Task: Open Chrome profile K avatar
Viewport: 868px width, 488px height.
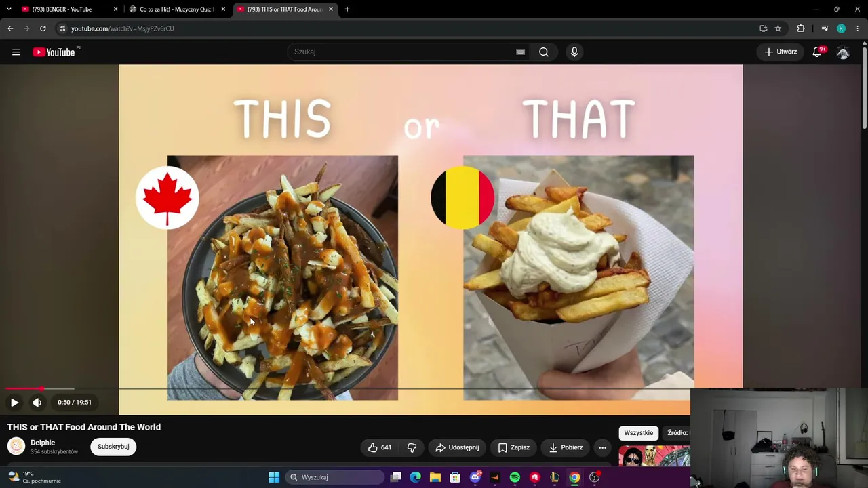Action: coord(841,28)
